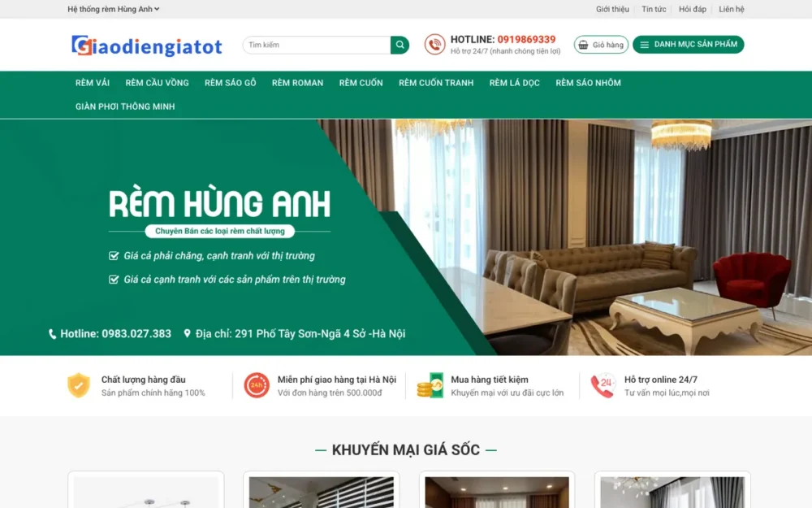
Task: Click the basket icon in Giỏ hàng button
Action: [x=583, y=45]
